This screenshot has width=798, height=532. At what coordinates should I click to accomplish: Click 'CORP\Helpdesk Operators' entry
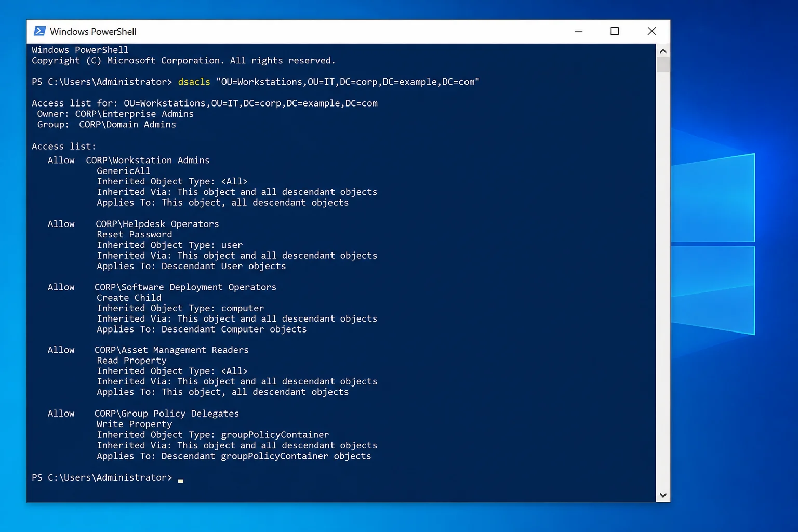tap(157, 224)
